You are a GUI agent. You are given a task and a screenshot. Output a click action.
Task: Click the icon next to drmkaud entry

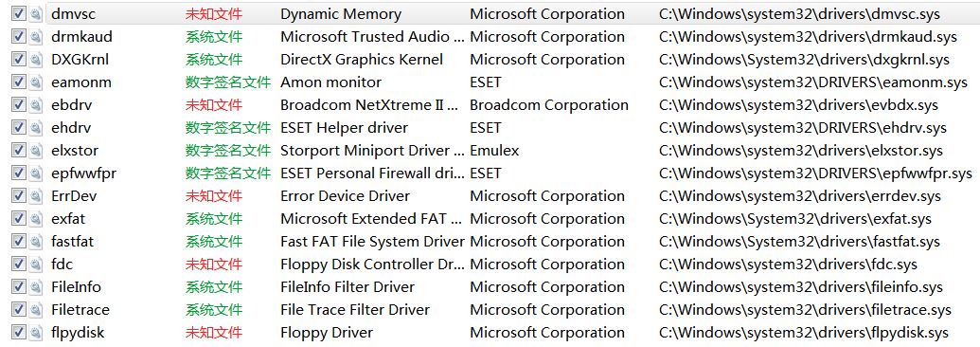(x=37, y=37)
